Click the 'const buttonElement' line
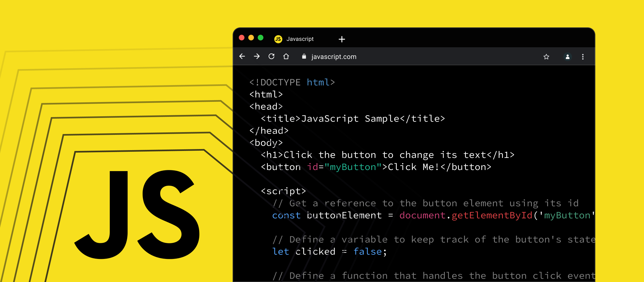 (433, 215)
